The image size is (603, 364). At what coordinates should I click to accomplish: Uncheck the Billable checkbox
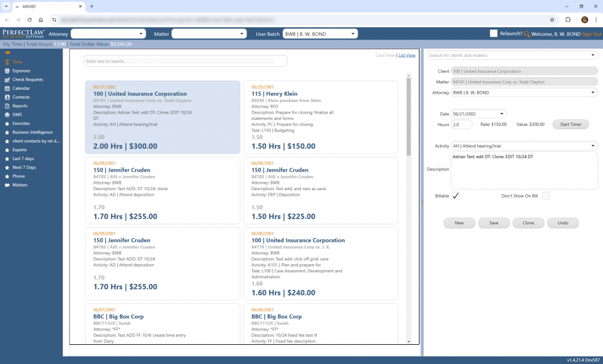[x=456, y=196]
